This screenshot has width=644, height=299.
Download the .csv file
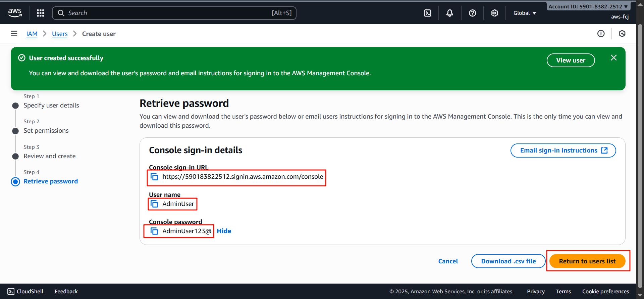[508, 261]
